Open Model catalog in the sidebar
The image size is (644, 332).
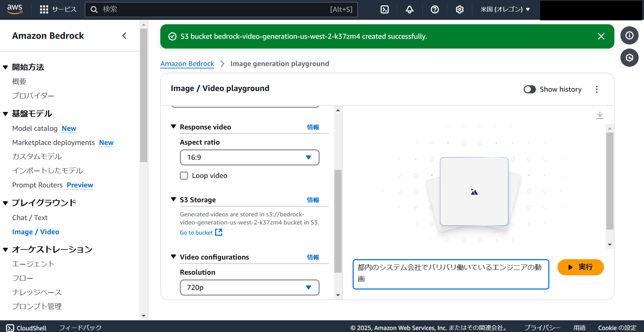pos(35,128)
